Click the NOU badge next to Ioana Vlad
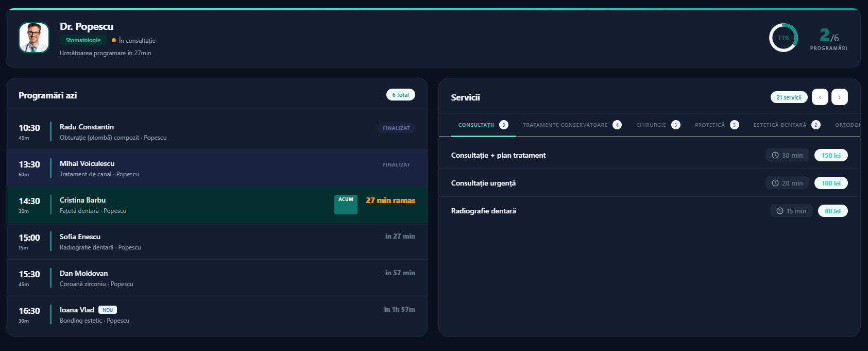 pyautogui.click(x=108, y=310)
